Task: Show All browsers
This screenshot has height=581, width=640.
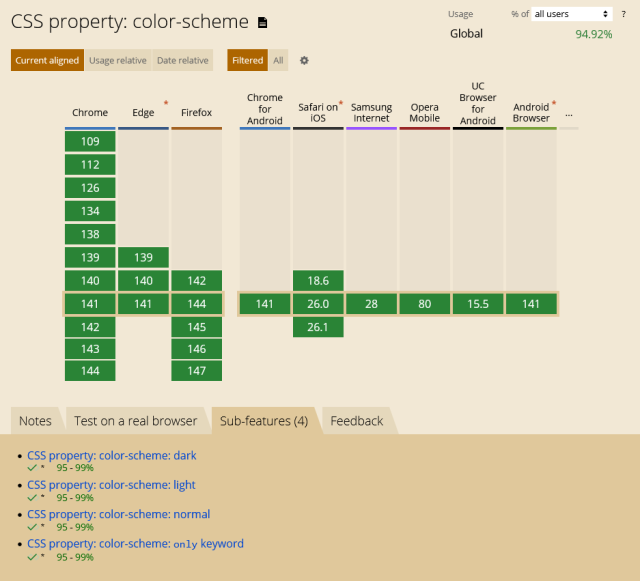Action: 278,60
